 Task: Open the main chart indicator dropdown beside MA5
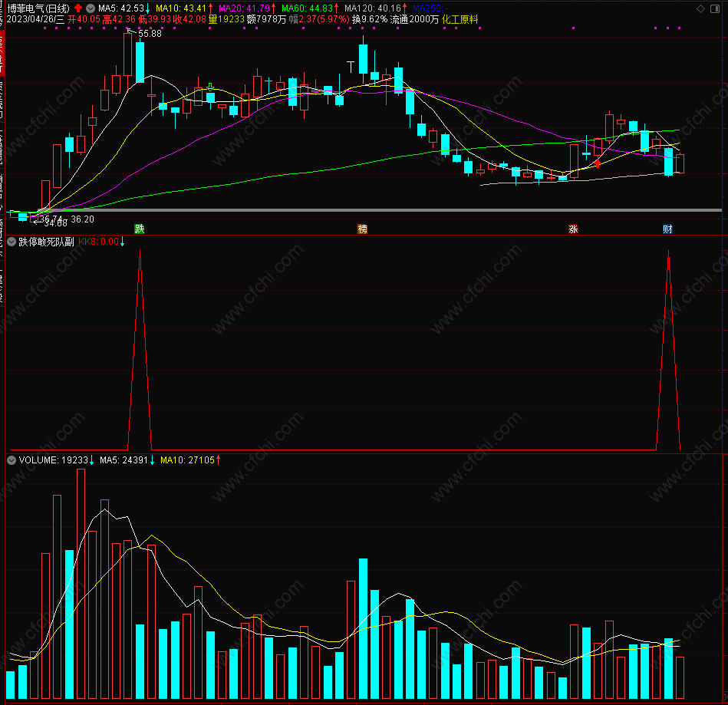[91, 8]
